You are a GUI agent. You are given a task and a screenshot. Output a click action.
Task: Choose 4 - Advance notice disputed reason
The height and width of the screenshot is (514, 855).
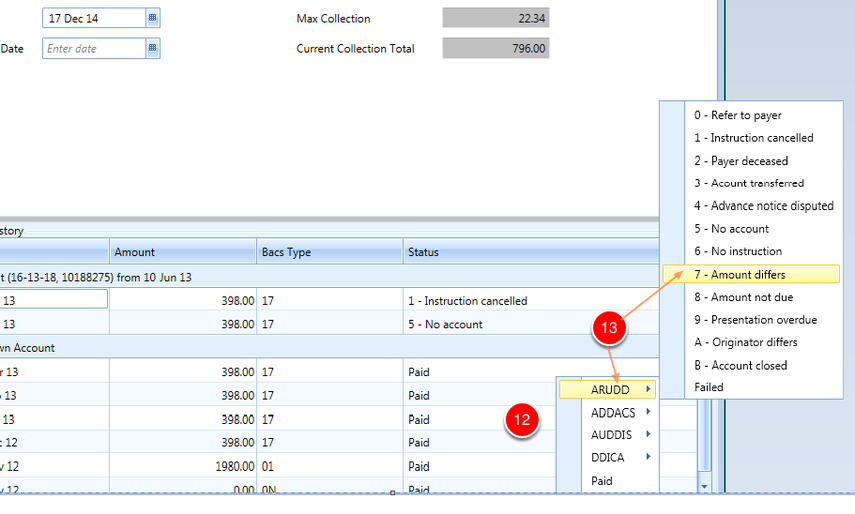coord(763,205)
